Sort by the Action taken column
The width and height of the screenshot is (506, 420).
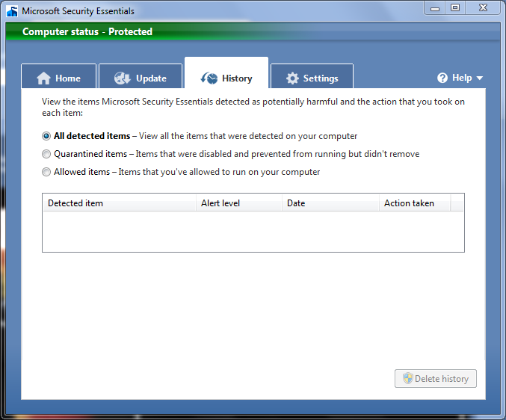tap(415, 203)
